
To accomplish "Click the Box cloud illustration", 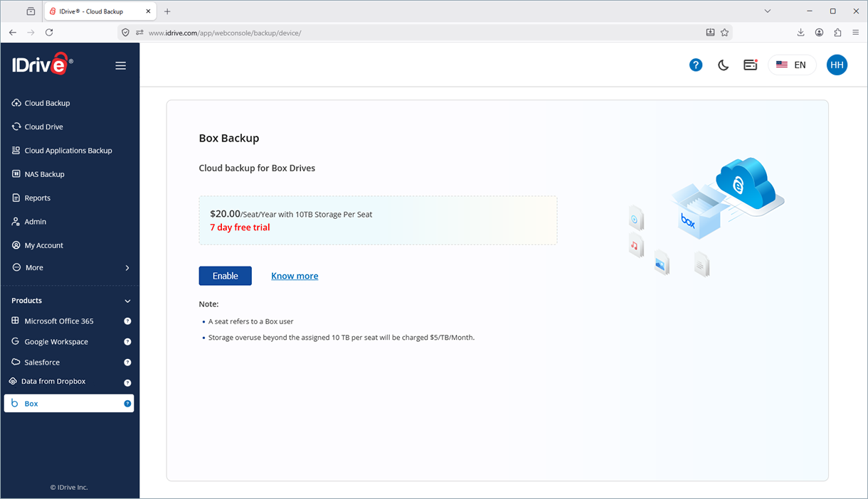I will [x=706, y=217].
